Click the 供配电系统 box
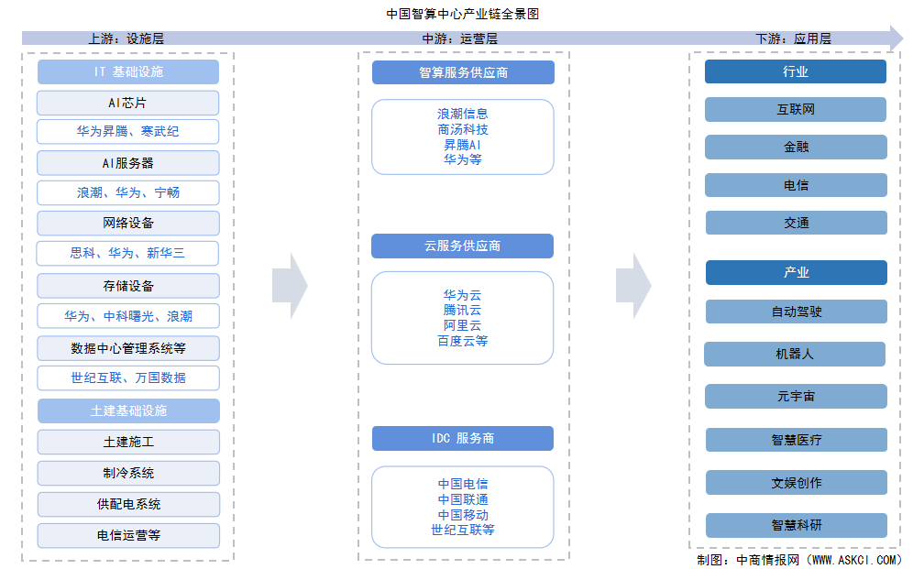Image resolution: width=924 pixels, height=569 pixels. (128, 504)
